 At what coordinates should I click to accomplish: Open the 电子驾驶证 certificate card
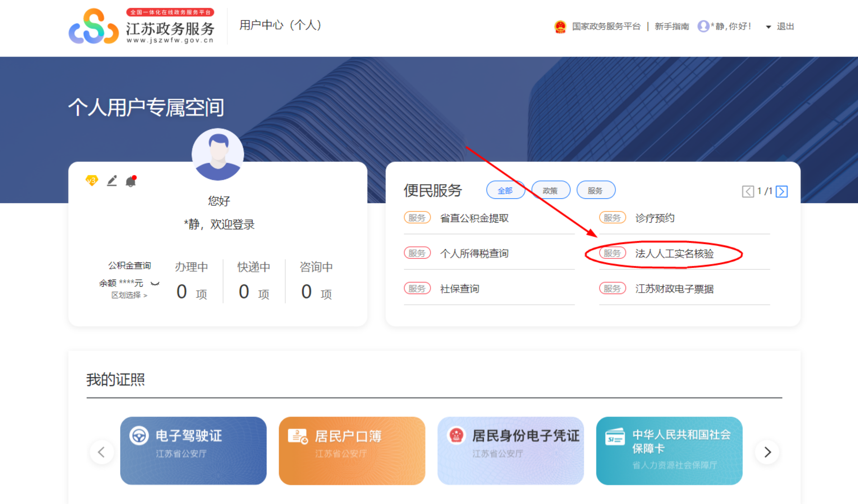pos(193,450)
